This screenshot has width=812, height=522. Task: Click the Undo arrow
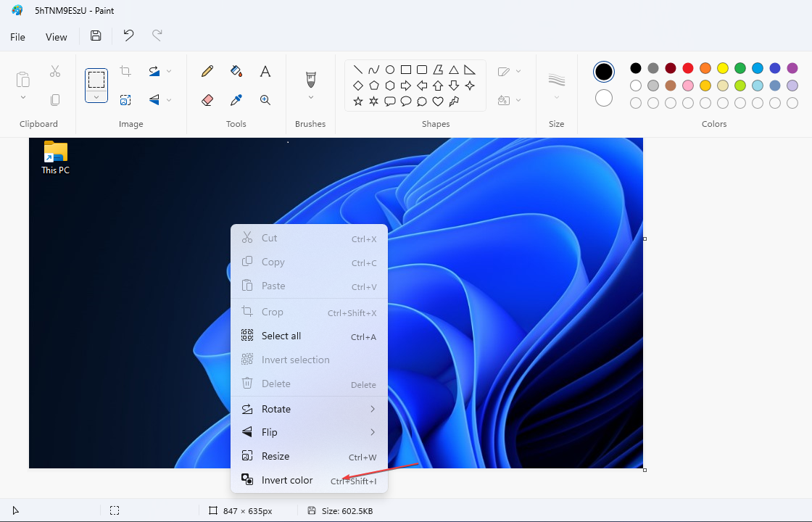[128, 36]
